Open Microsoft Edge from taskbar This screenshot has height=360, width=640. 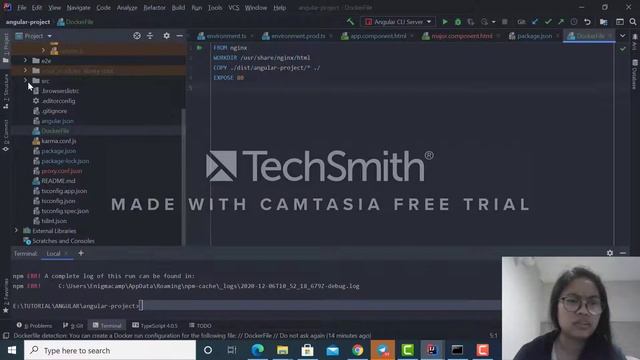258,350
